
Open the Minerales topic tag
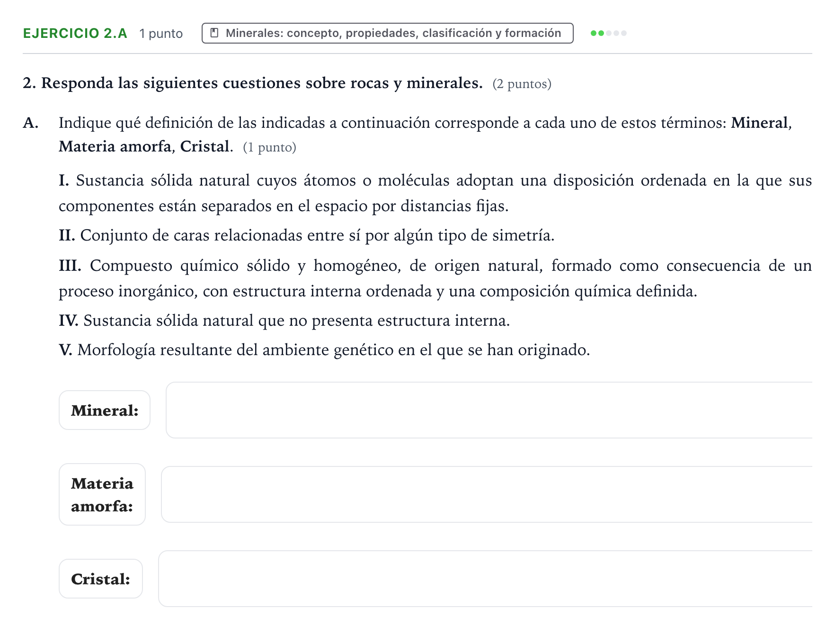[x=387, y=33]
